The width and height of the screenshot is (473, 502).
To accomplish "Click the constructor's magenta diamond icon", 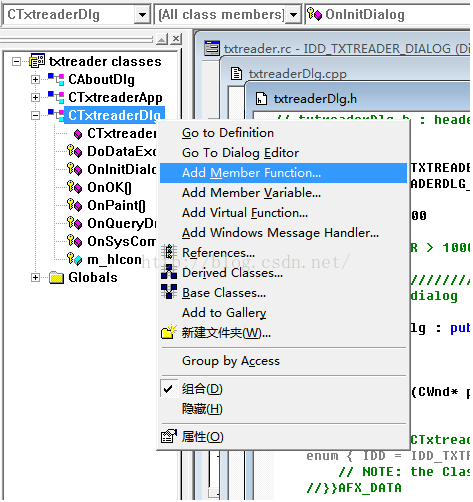I will (x=78, y=134).
